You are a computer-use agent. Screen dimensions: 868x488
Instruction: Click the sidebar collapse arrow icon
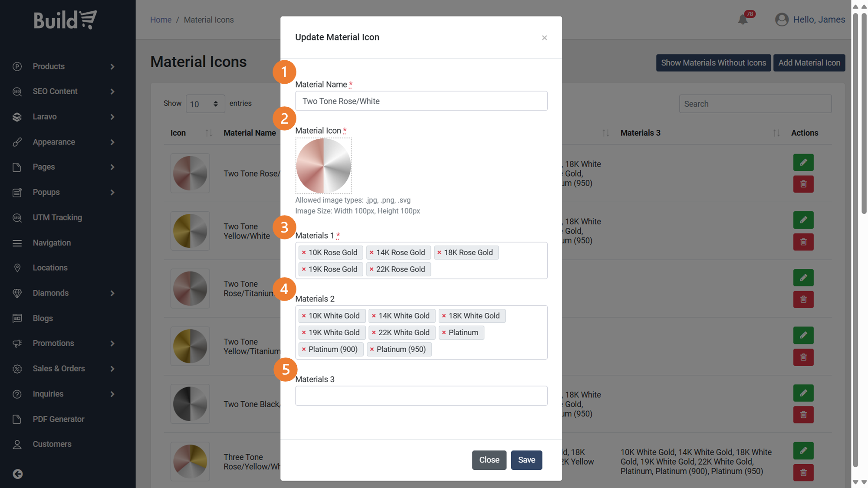(x=18, y=474)
